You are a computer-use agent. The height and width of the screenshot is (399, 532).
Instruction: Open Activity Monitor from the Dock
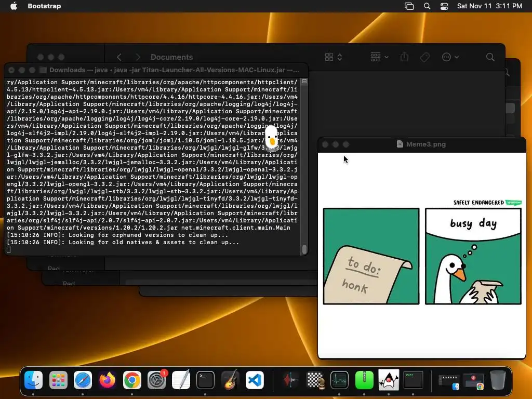[x=340, y=380]
